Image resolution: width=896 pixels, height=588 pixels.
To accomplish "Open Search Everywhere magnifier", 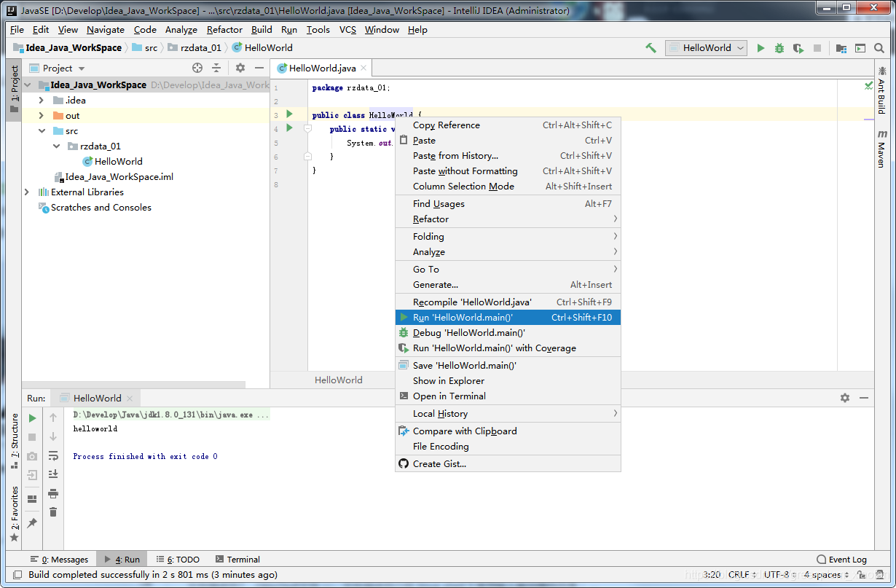I will click(880, 48).
